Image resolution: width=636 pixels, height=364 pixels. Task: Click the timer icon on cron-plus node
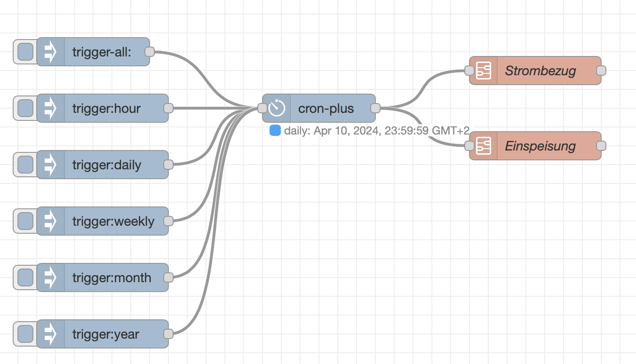coord(277,108)
